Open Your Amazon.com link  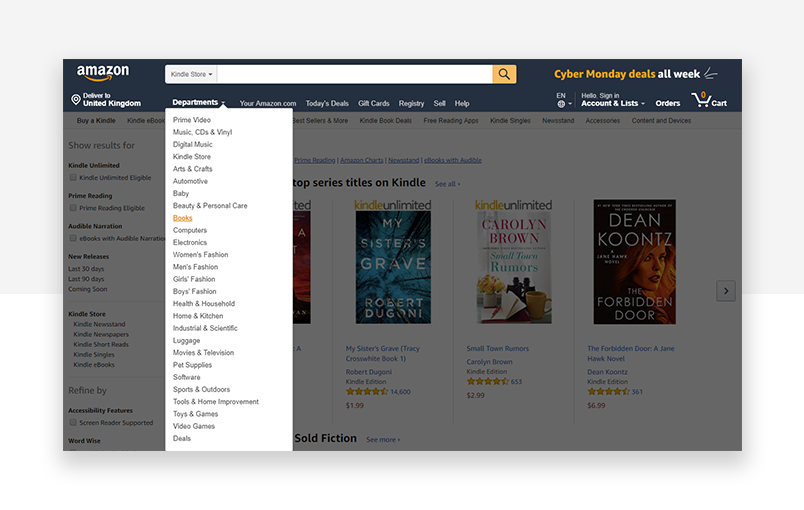point(268,103)
